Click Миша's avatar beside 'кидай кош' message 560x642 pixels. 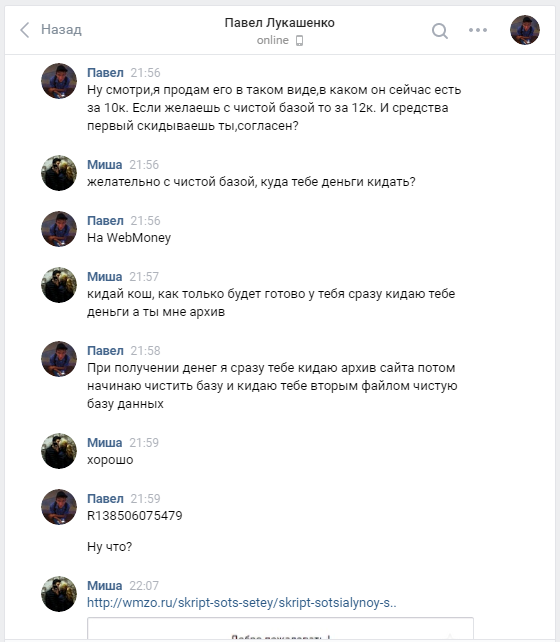click(x=59, y=285)
